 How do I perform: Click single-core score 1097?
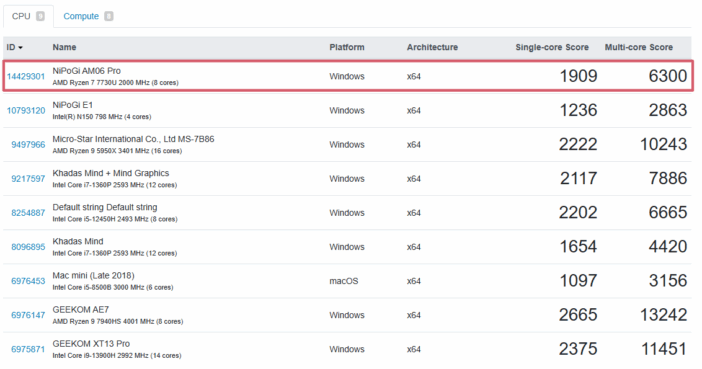578,281
